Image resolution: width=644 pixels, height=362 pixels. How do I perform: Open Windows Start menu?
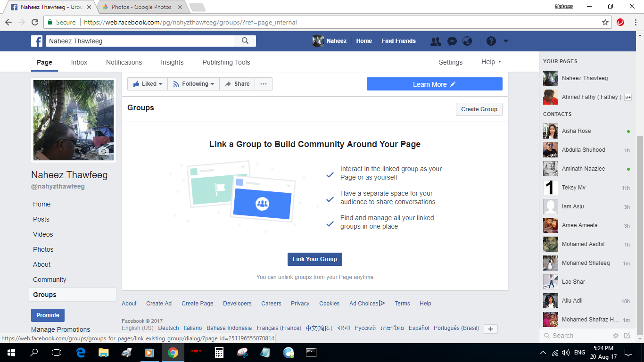tap(11, 352)
